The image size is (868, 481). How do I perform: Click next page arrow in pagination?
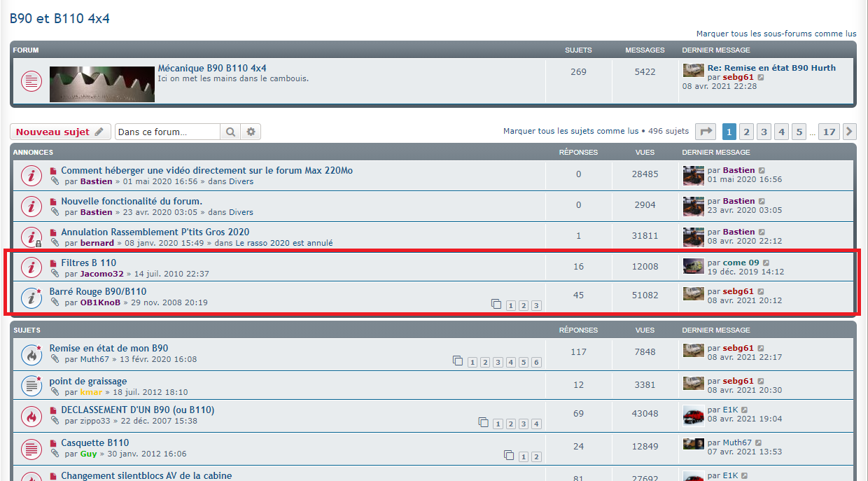pos(850,132)
